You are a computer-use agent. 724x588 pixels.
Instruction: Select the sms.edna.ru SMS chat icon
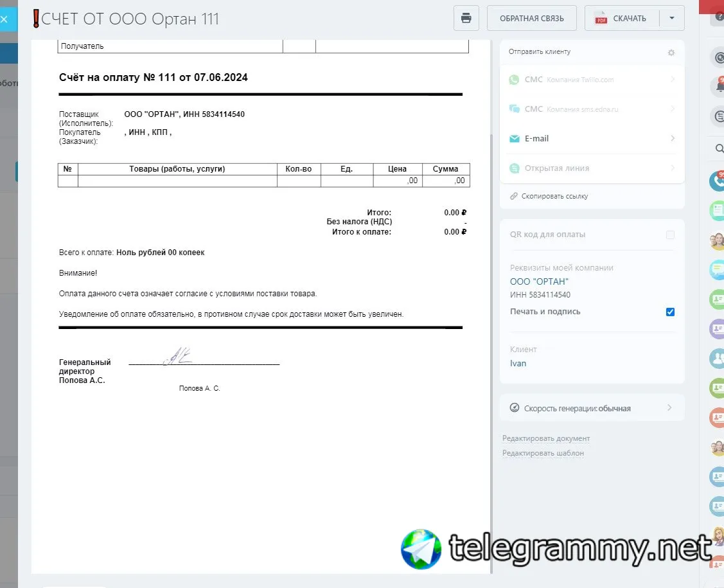pos(514,109)
